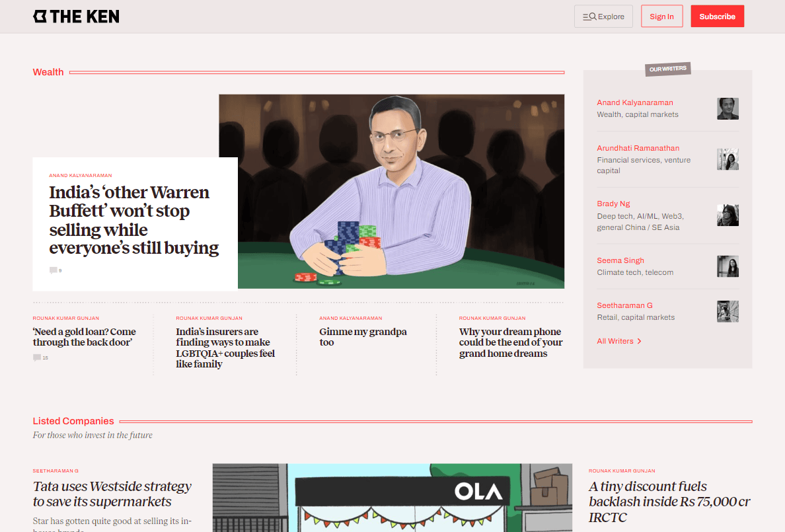Click the red Subscribe button
The width and height of the screenshot is (785, 532).
(x=718, y=17)
